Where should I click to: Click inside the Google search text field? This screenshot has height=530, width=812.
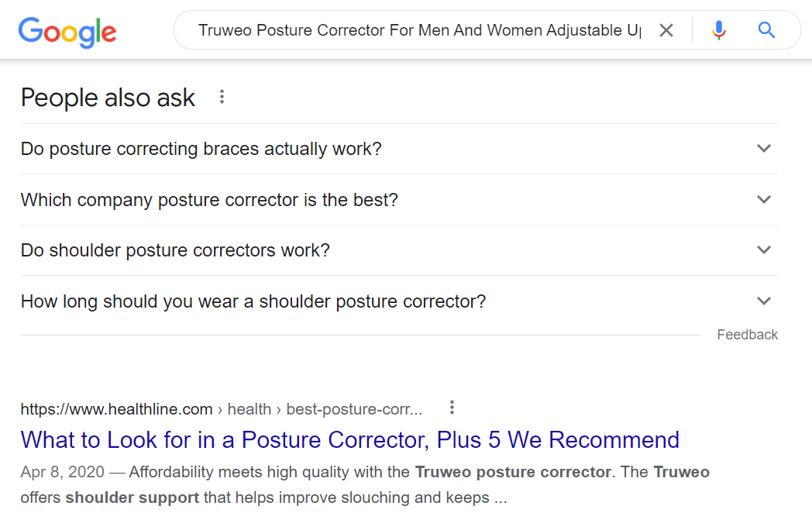(x=418, y=30)
